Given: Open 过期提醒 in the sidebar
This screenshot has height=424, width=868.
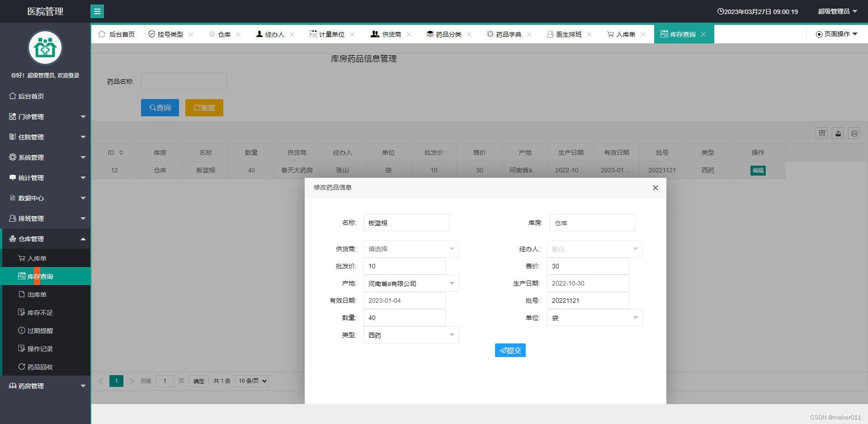Looking at the screenshot, I should point(46,331).
